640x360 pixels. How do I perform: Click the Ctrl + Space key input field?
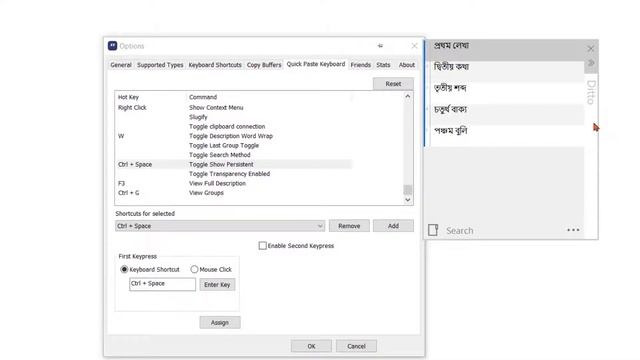162,284
